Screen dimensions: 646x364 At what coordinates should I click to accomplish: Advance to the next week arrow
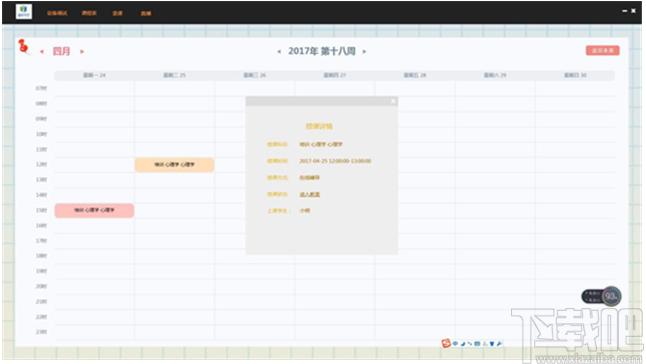point(364,51)
